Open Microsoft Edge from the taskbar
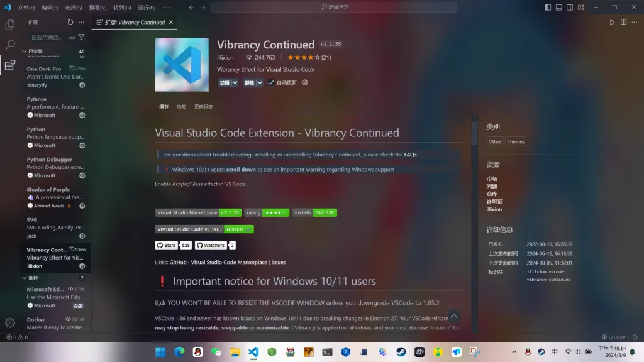644x362 pixels. point(179,352)
